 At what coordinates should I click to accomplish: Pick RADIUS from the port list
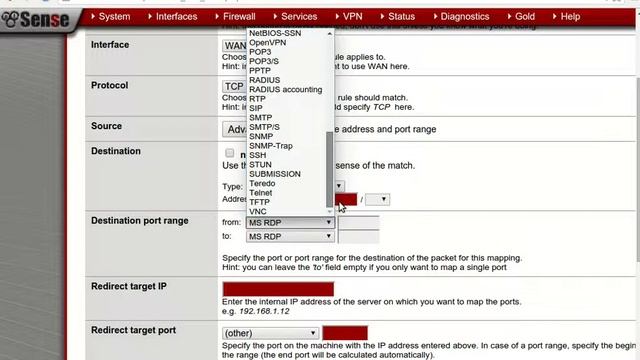tap(264, 80)
